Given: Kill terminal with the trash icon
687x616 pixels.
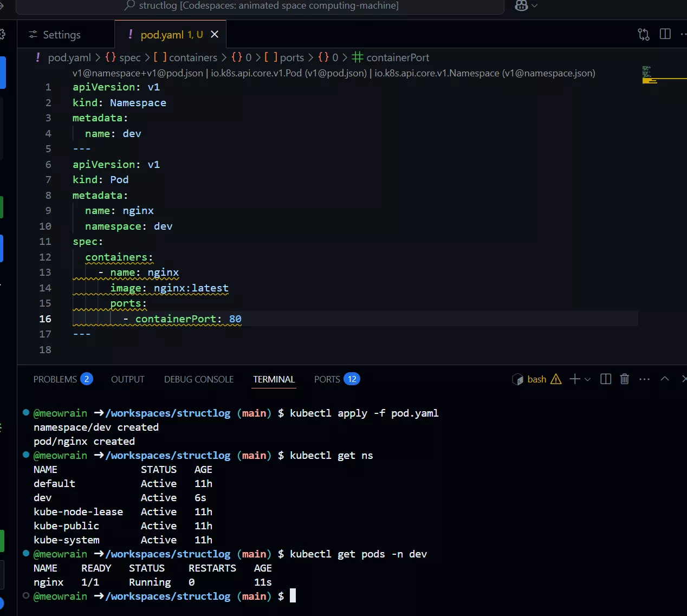Looking at the screenshot, I should coord(625,379).
